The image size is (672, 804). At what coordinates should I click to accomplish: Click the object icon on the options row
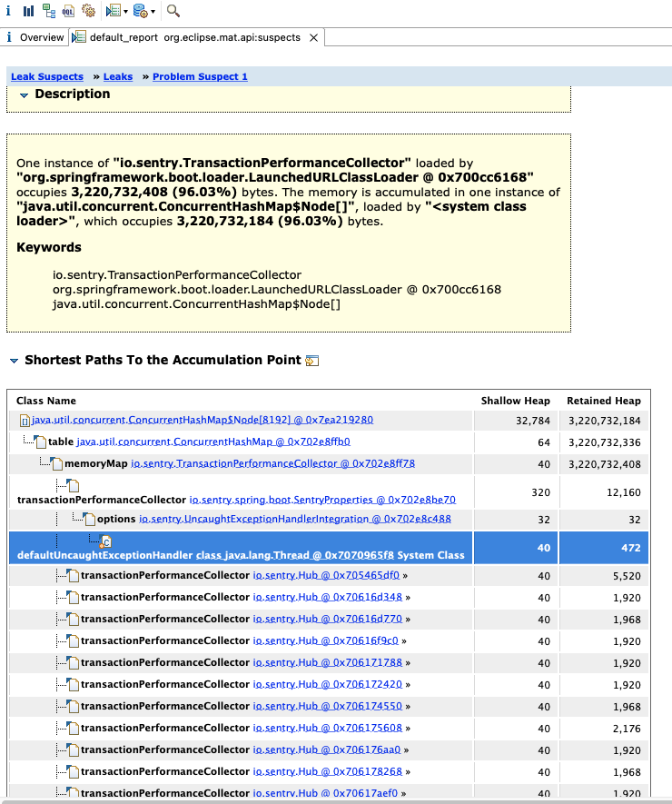89,519
